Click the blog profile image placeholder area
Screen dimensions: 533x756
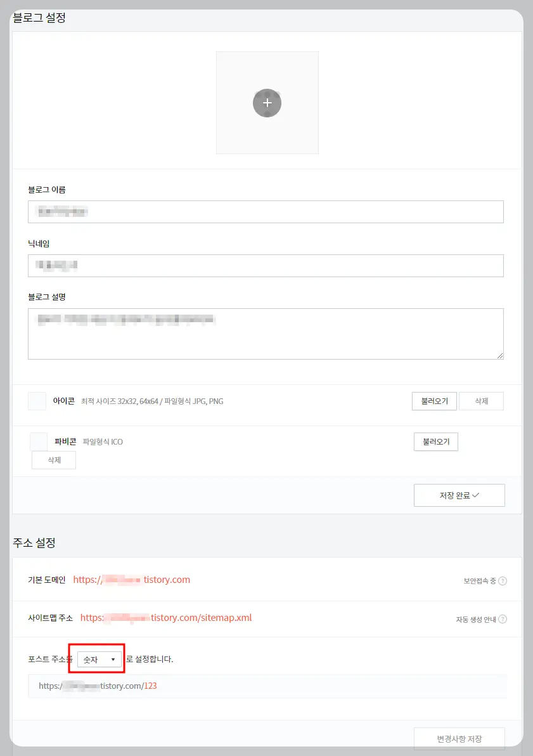(267, 103)
